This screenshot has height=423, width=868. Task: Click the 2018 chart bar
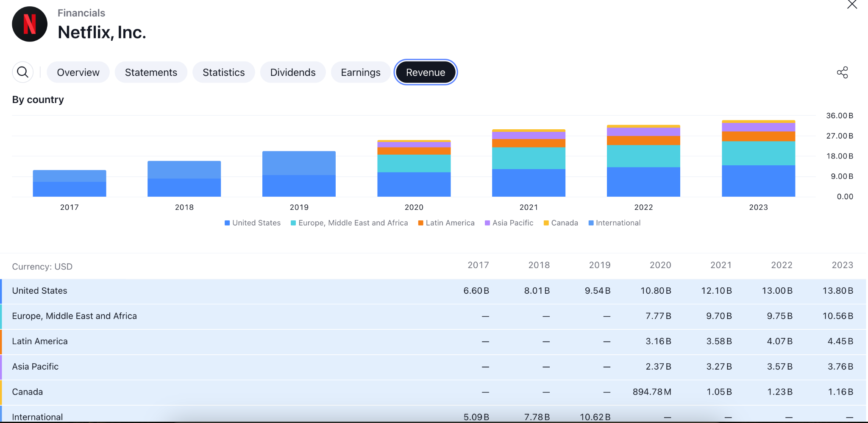(184, 179)
